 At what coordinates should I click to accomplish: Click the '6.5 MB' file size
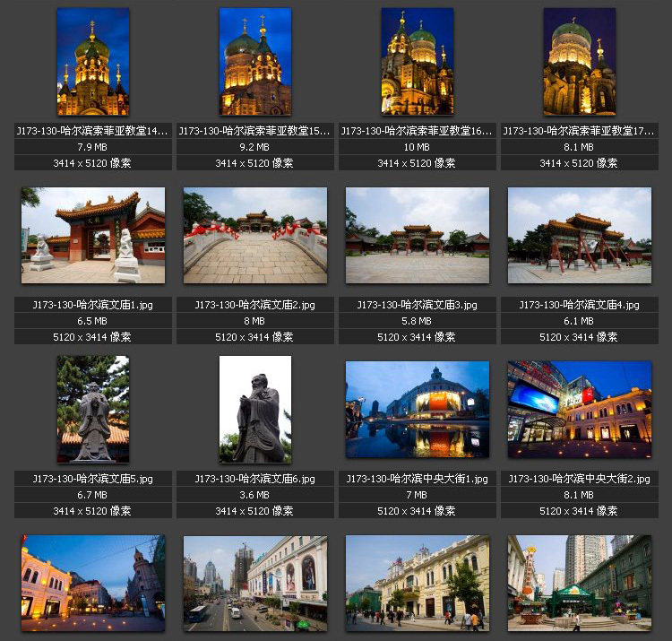click(x=92, y=321)
